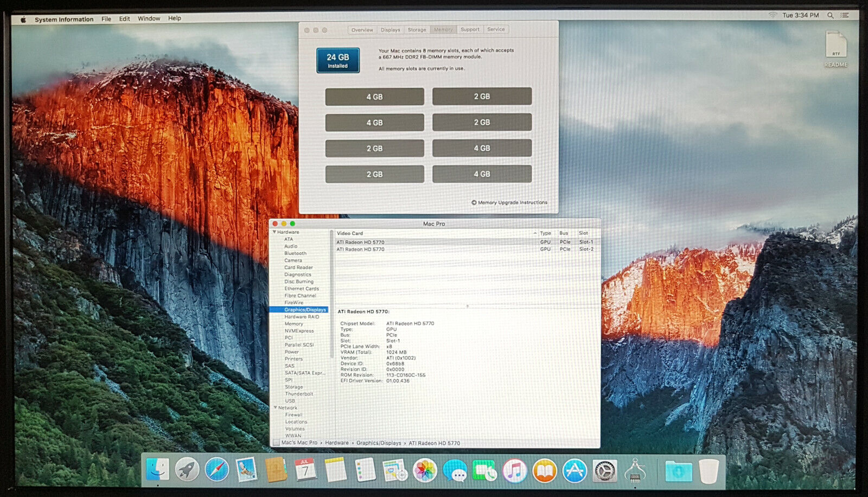Select Thunderbolt in the sidebar
868x497 pixels.
tap(298, 394)
